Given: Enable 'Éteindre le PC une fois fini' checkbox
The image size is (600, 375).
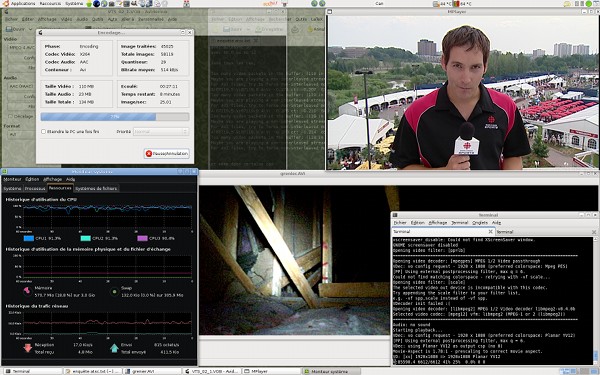Looking at the screenshot, I should (x=43, y=131).
